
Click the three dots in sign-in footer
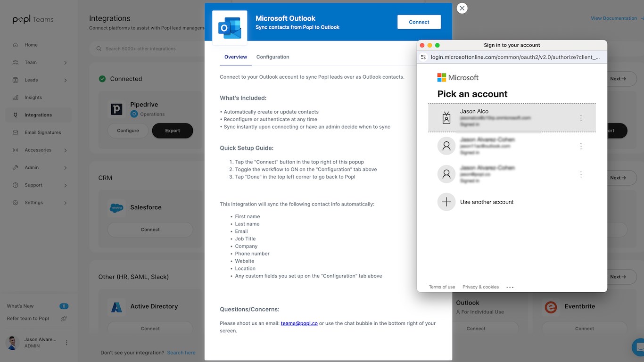[510, 287]
